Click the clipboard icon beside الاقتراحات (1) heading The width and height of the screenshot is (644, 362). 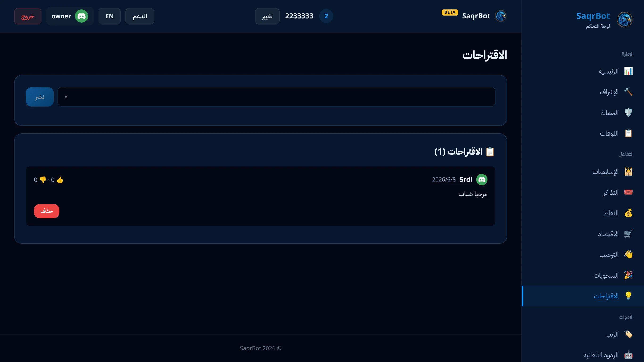490,152
